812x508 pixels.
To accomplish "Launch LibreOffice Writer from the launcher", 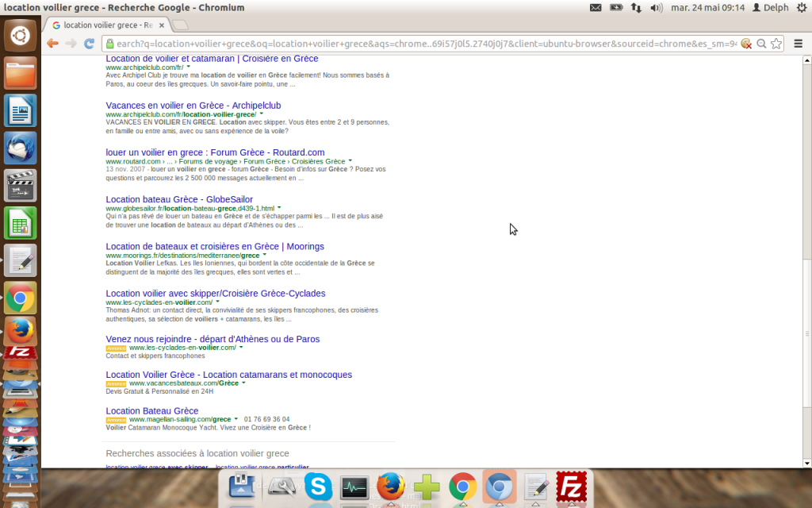I will click(x=20, y=110).
